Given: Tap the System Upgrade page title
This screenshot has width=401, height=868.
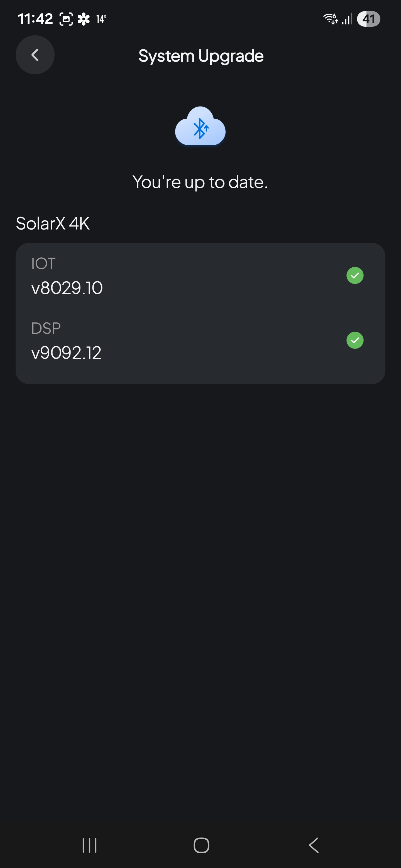Looking at the screenshot, I should tap(201, 56).
